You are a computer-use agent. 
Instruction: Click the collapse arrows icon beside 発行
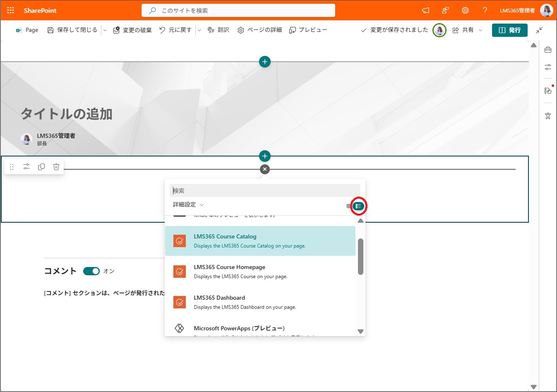tap(539, 30)
